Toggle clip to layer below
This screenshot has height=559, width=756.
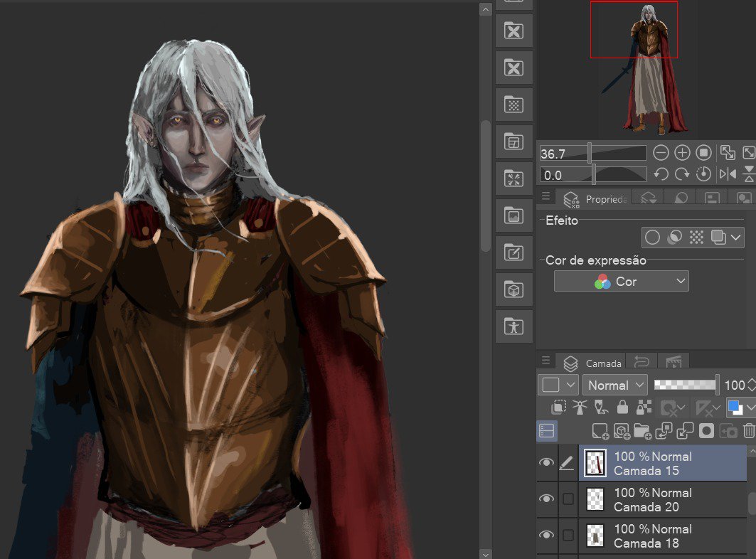coord(559,408)
